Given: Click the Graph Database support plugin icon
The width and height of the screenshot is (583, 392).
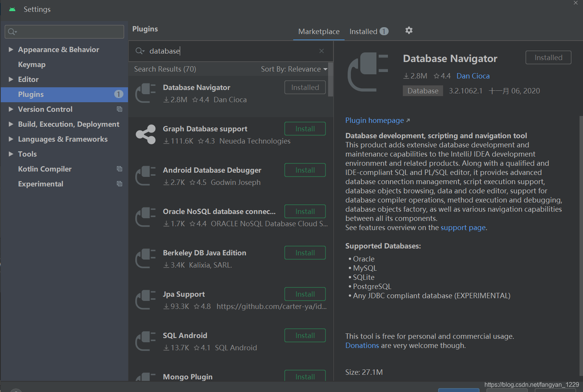Looking at the screenshot, I should 145,134.
